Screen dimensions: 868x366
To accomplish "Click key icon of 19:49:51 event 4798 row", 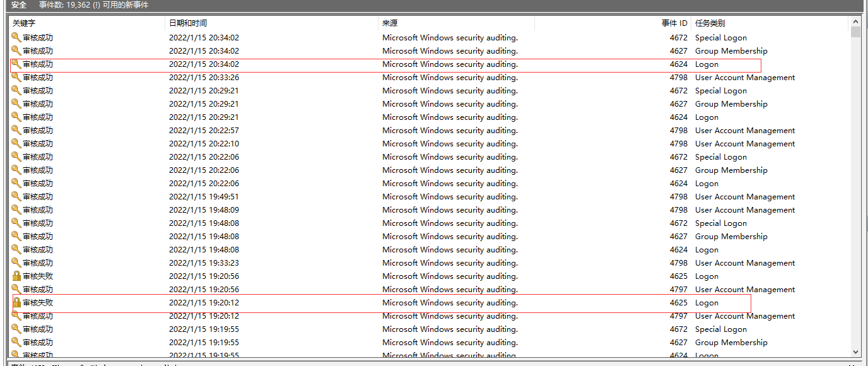I will [16, 196].
